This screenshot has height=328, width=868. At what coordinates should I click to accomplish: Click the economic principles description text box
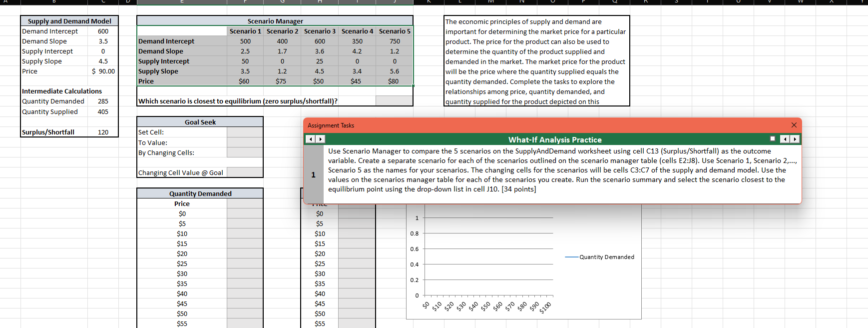click(x=537, y=61)
